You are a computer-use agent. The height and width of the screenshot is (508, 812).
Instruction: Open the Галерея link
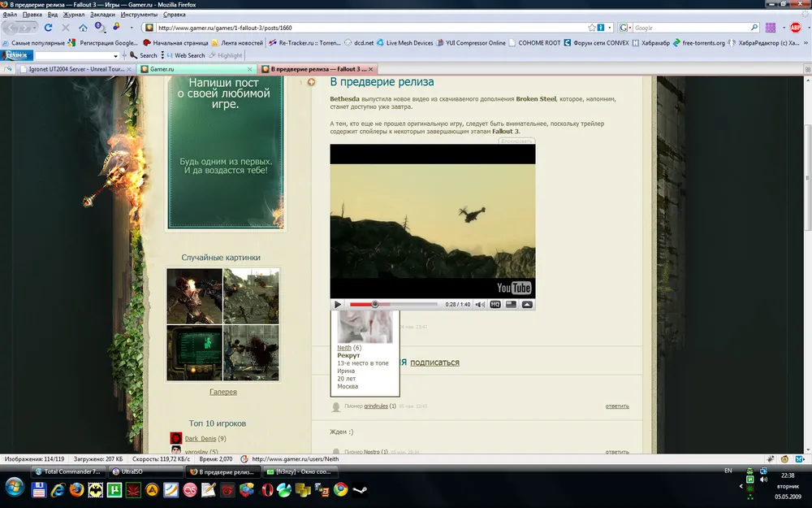pos(223,392)
